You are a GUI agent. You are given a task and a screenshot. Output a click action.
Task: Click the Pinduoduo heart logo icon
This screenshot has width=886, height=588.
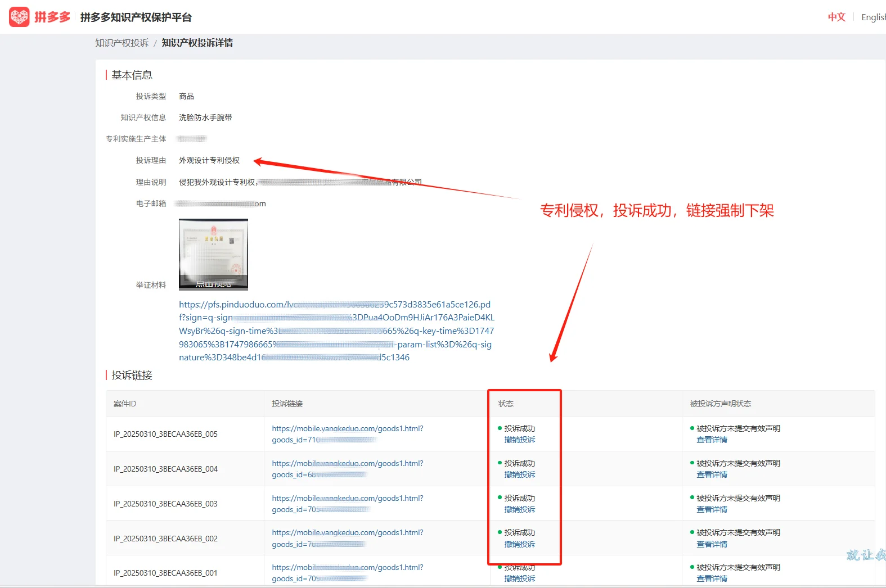[19, 17]
